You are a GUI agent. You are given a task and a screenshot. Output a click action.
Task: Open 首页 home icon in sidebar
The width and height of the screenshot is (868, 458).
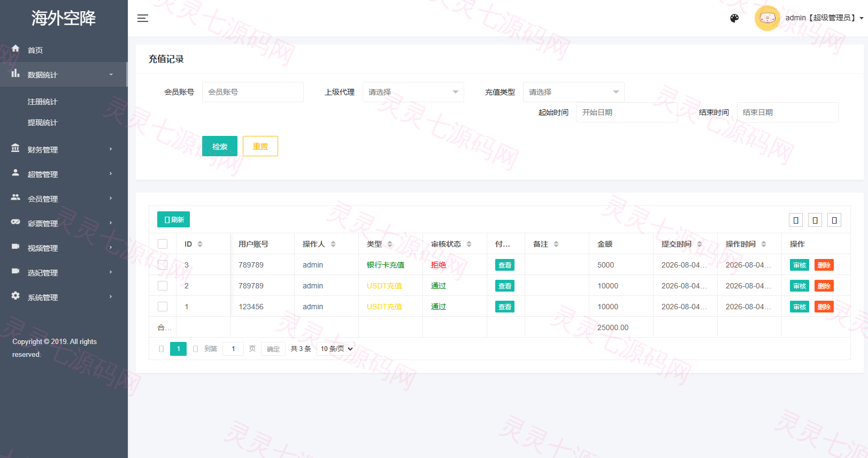pos(16,48)
